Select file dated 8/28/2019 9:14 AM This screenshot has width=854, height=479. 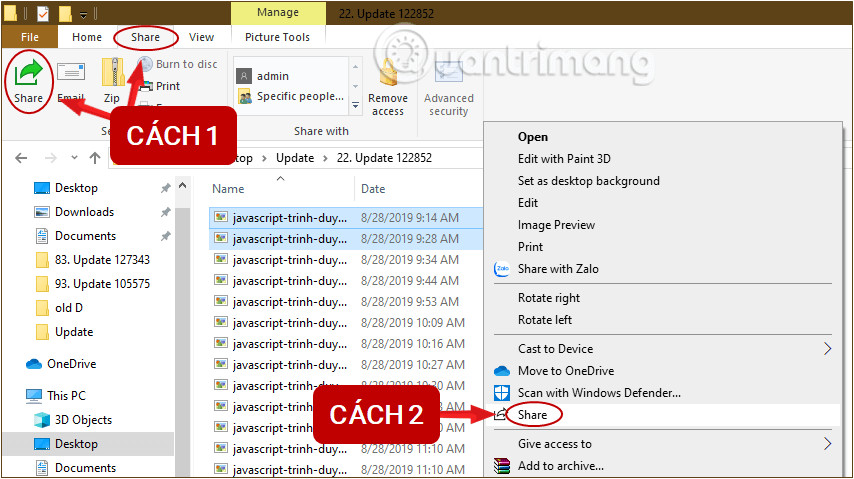(x=346, y=217)
